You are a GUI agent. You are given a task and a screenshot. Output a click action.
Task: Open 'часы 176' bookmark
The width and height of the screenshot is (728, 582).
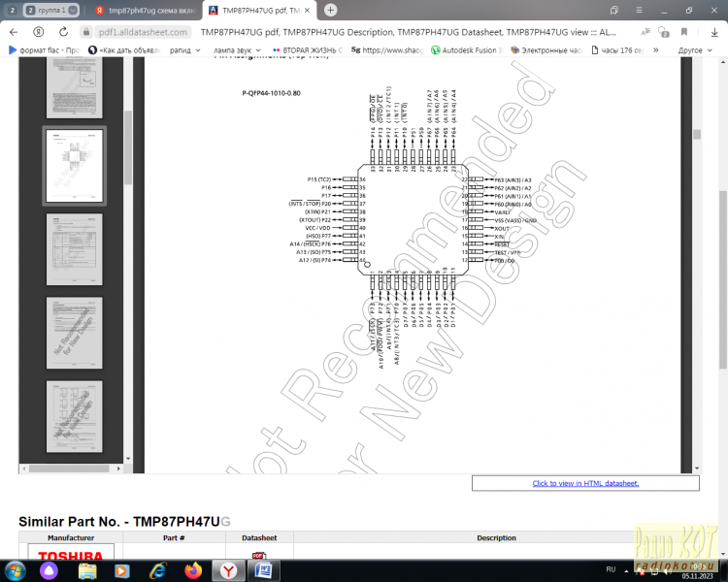point(617,50)
